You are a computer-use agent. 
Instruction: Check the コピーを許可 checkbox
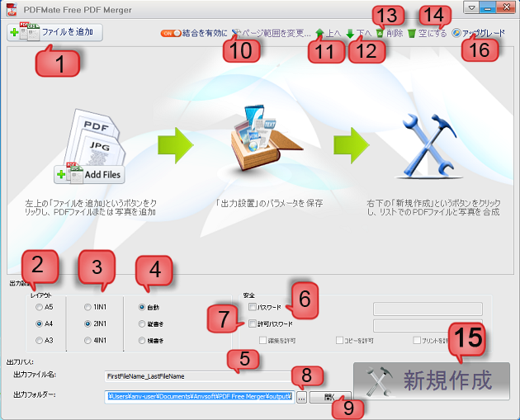click(x=339, y=340)
